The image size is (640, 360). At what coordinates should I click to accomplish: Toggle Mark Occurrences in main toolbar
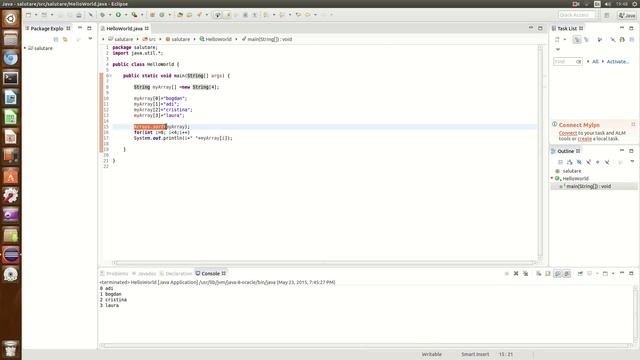pos(228,15)
